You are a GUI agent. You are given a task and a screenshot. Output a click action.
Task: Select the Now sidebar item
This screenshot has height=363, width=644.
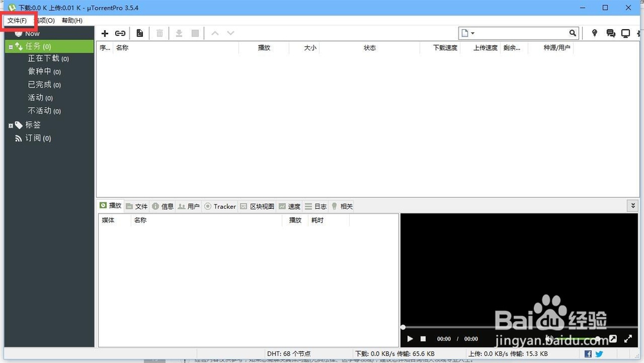(x=32, y=34)
